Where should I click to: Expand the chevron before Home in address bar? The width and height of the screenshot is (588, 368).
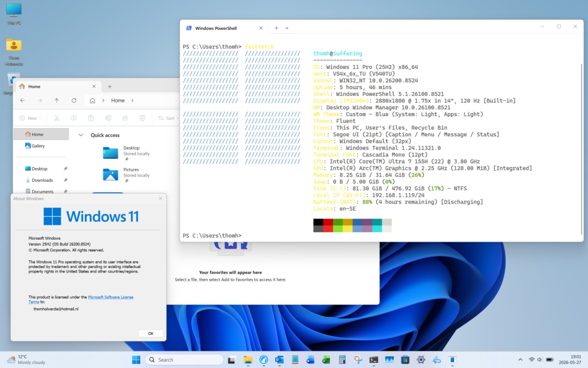(x=103, y=100)
